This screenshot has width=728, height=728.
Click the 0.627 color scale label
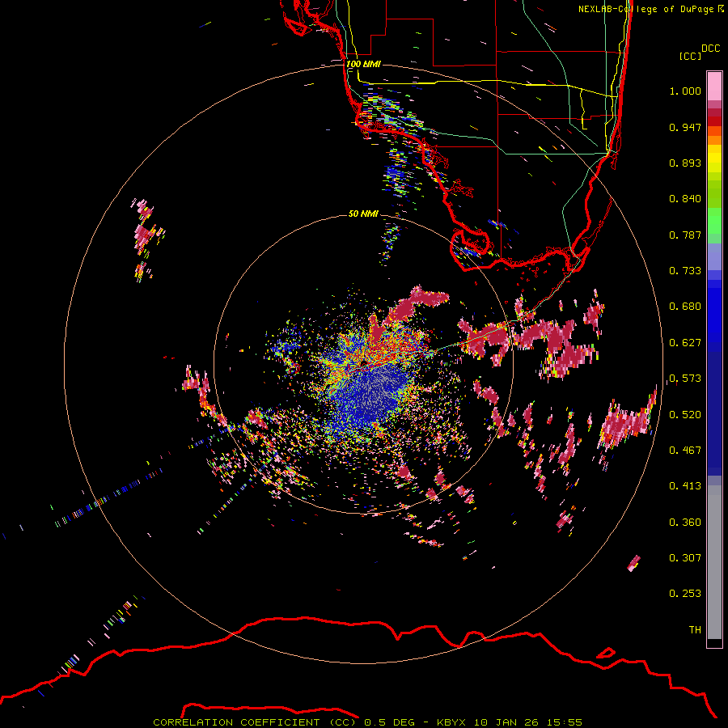[685, 343]
